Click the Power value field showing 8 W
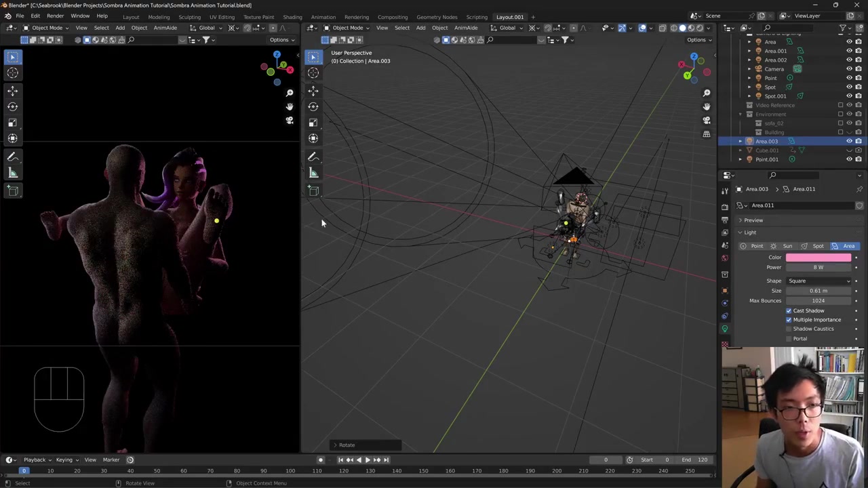 coord(818,267)
